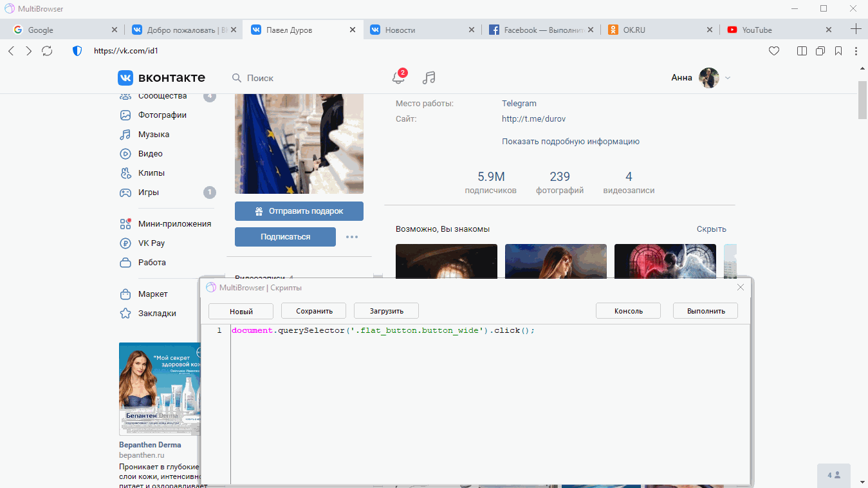The width and height of the screenshot is (868, 488).
Task: Run the script with the Выполнить button
Action: (705, 310)
